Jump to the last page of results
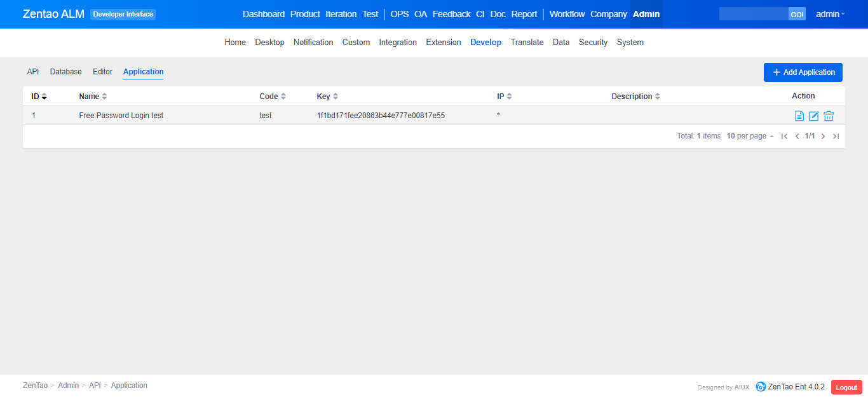The image size is (868, 397). pyautogui.click(x=836, y=137)
